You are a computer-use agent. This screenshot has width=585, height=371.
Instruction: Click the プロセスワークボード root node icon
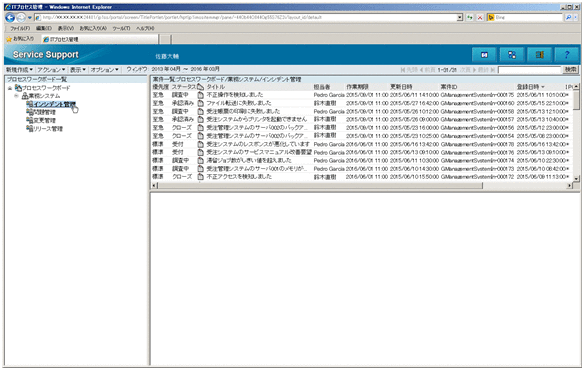click(18, 88)
